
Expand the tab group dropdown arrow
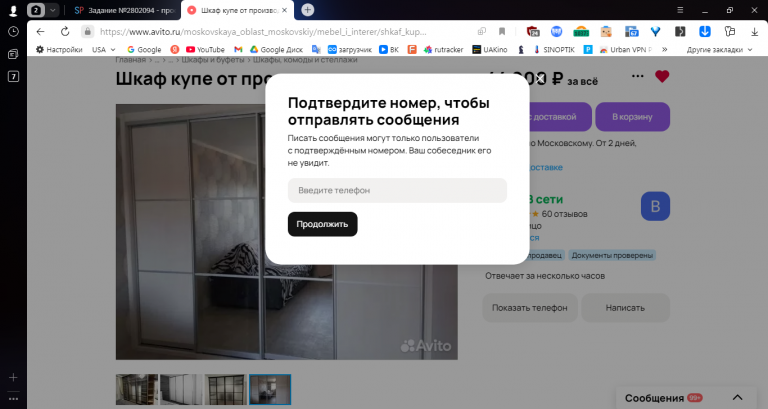[x=52, y=10]
